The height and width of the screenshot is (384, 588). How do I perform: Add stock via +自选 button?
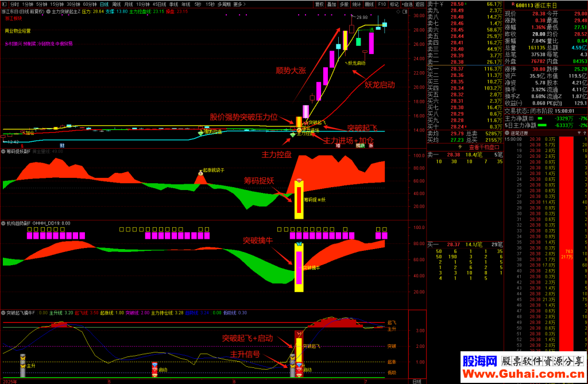407,4
